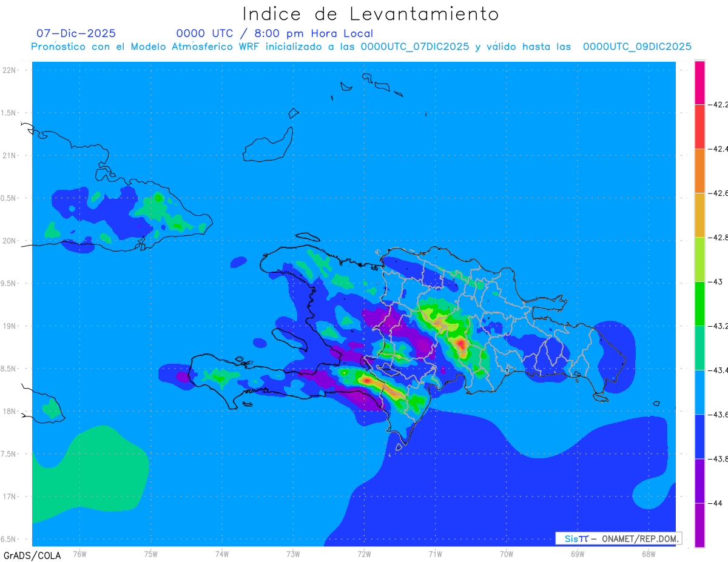Click the '73W' longitude label
The height and width of the screenshot is (562, 728).
(293, 553)
